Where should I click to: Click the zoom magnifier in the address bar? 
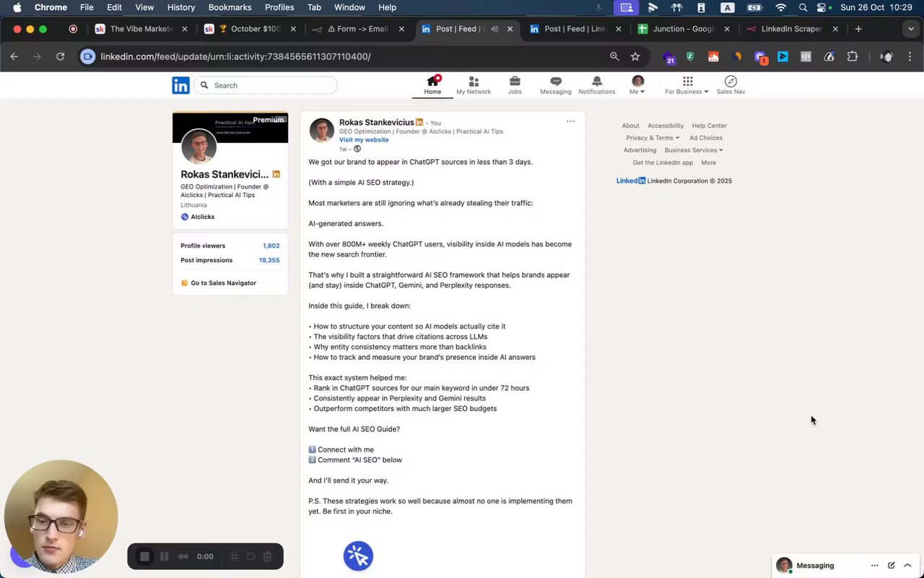point(614,56)
